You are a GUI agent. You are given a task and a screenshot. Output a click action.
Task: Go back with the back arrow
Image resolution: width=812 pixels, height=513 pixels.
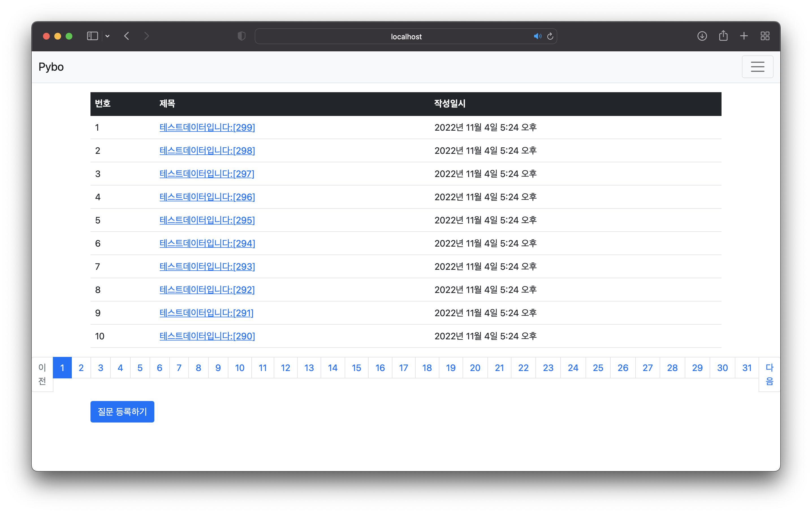pos(127,36)
